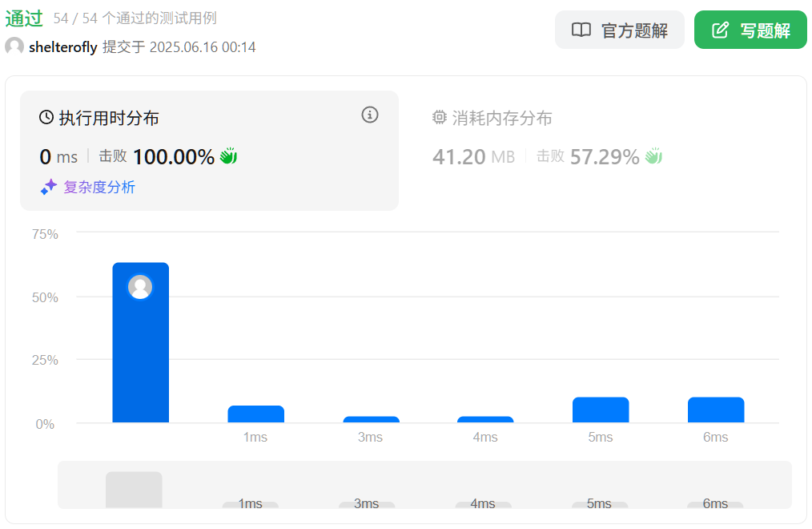Image resolution: width=812 pixels, height=529 pixels.
Task: Open the 复杂度分析 complexity analysis link
Action: point(99,187)
